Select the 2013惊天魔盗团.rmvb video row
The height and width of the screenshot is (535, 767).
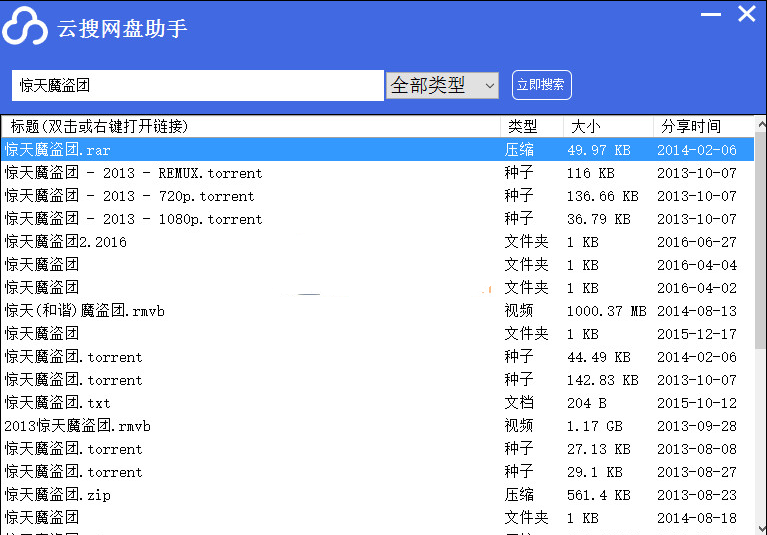click(377, 425)
